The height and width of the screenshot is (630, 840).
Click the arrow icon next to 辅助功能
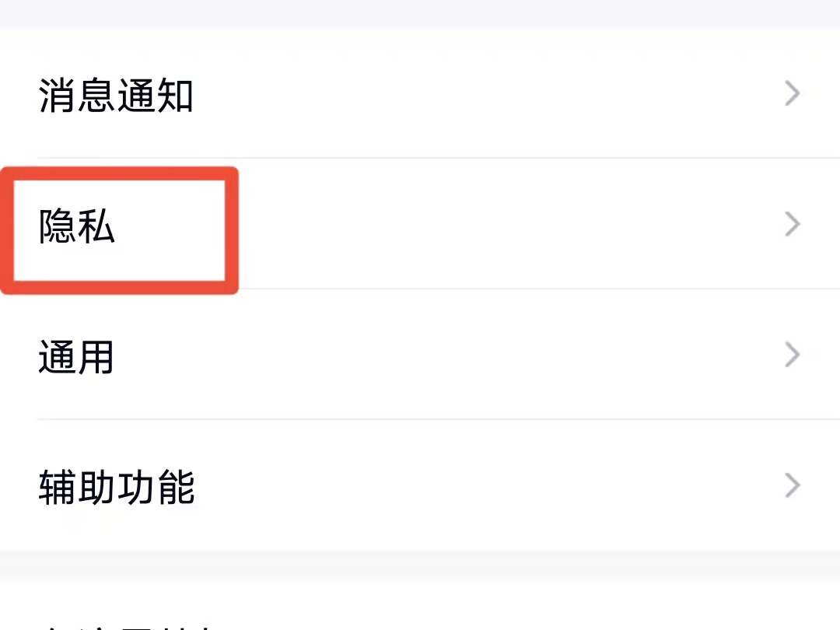pyautogui.click(x=793, y=485)
